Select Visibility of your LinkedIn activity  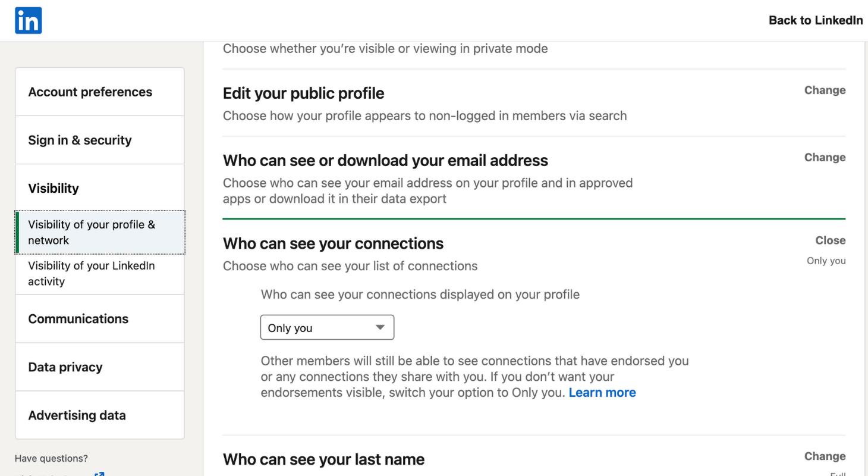tap(100, 274)
